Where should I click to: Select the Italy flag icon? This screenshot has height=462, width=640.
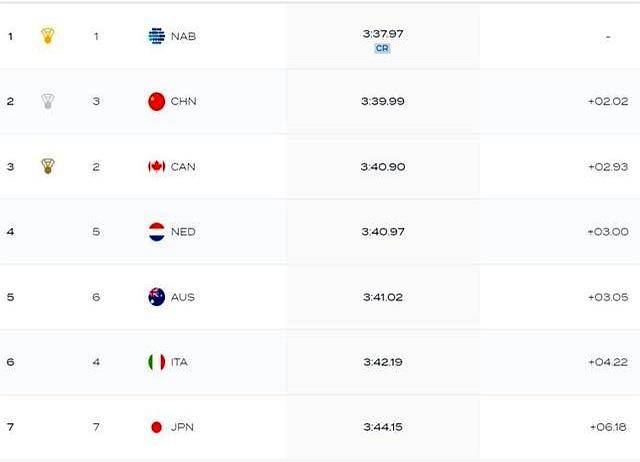click(x=156, y=362)
